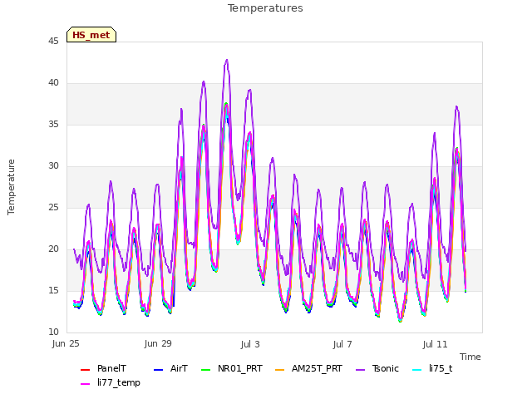
Task: Click the 10 y-axis tick label
Action: (x=53, y=332)
